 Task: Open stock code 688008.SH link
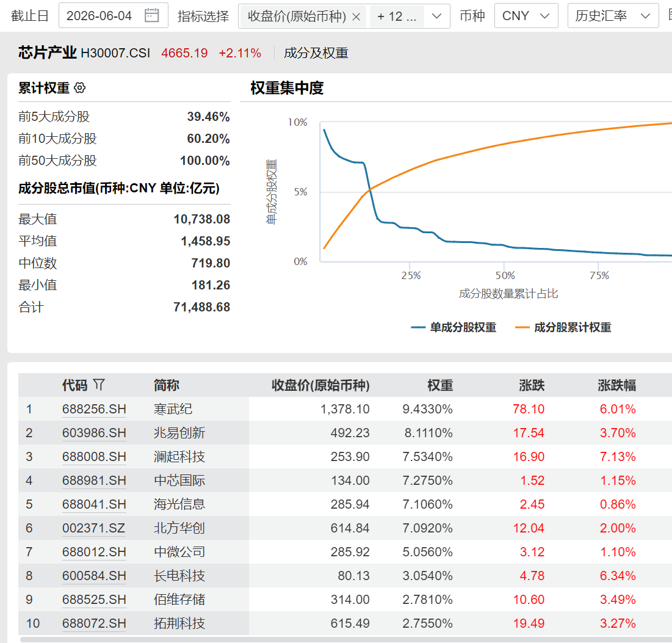pos(94,457)
